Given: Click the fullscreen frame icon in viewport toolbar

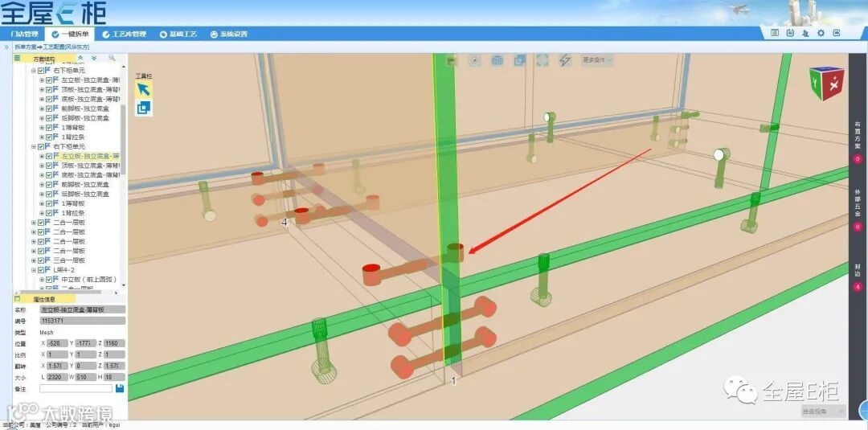Looking at the screenshot, I should click(x=542, y=59).
